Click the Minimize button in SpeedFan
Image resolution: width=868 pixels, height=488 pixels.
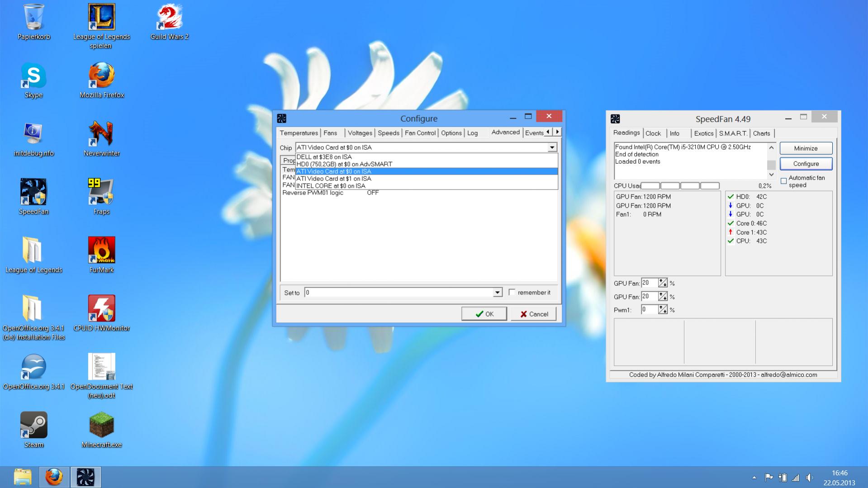(x=806, y=148)
